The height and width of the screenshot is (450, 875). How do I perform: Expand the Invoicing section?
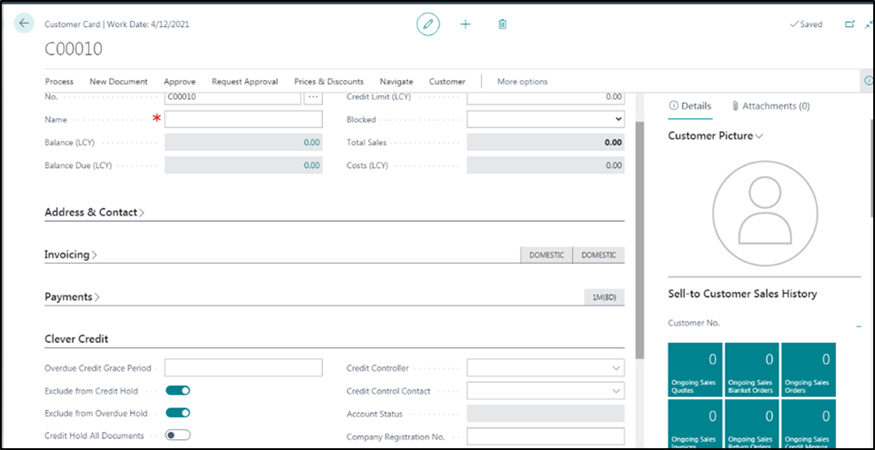coord(71,255)
